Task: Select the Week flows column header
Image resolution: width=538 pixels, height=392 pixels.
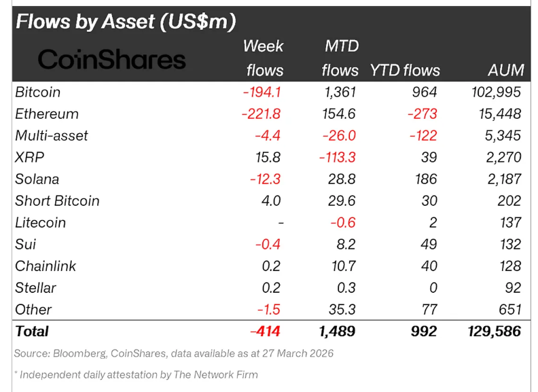Action: pos(264,58)
